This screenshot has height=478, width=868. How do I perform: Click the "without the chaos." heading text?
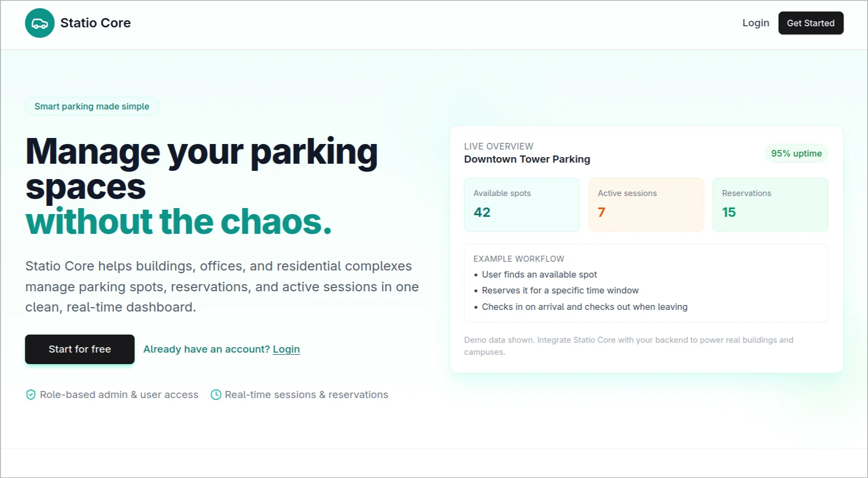coord(179,222)
